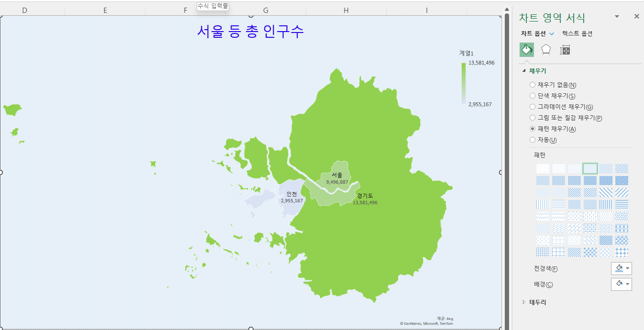This screenshot has height=330, width=644.
Task: Select the 5% dotted pattern swatch
Action: click(x=543, y=168)
